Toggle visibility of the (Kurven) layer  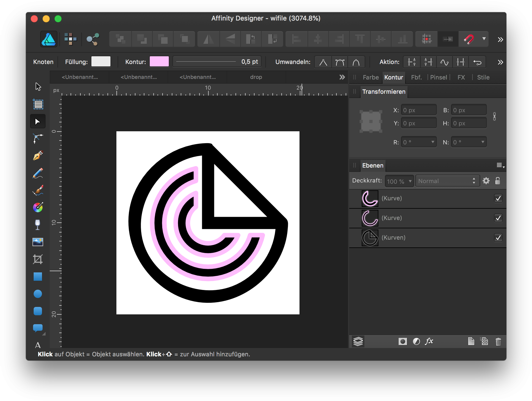click(498, 238)
